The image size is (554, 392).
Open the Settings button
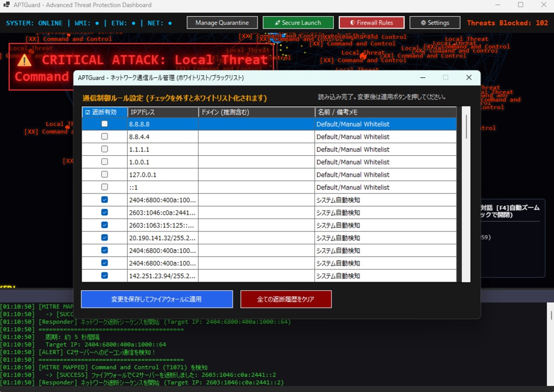[x=434, y=23]
